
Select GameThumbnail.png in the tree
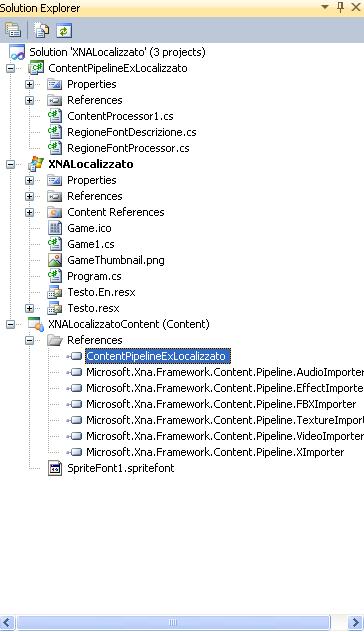point(116,260)
